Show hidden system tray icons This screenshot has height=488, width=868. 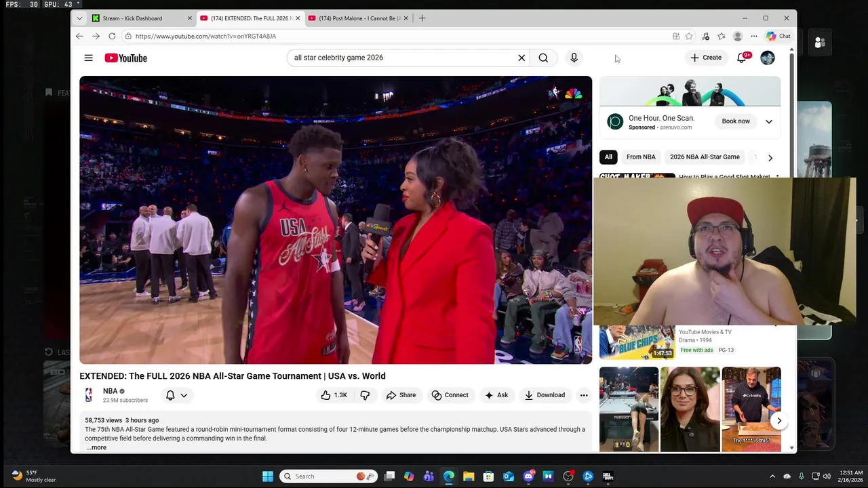pyautogui.click(x=772, y=476)
